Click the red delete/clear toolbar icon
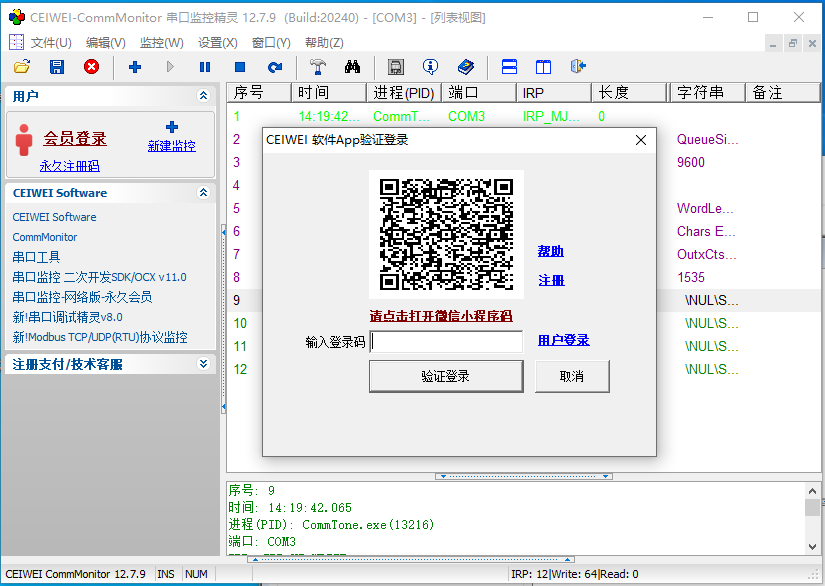Image resolution: width=825 pixels, height=586 pixels. [92, 67]
